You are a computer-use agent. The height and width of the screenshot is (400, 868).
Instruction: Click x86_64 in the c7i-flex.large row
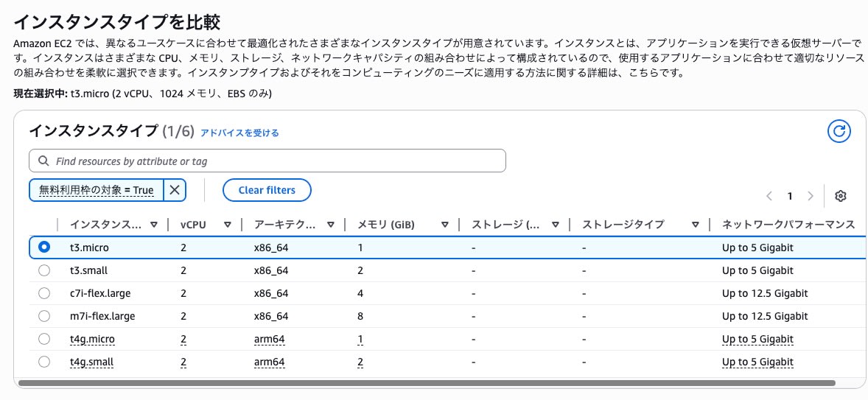[x=271, y=293]
